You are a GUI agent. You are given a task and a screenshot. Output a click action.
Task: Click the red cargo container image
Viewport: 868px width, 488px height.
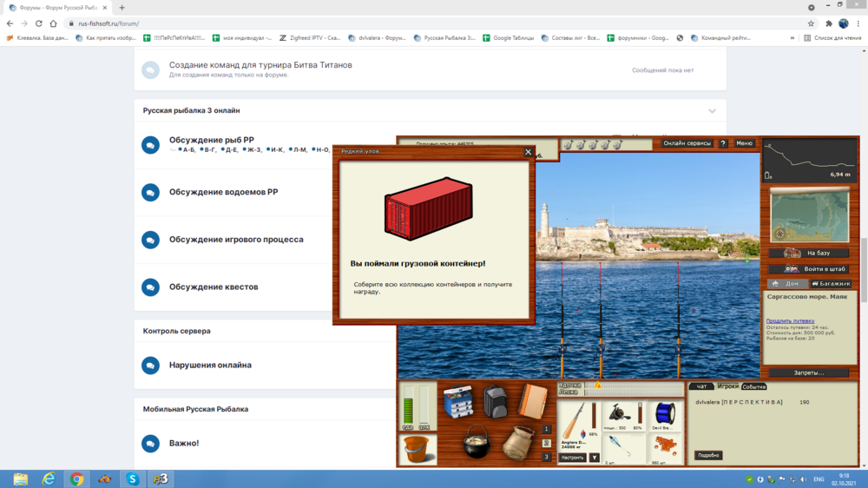[429, 208]
